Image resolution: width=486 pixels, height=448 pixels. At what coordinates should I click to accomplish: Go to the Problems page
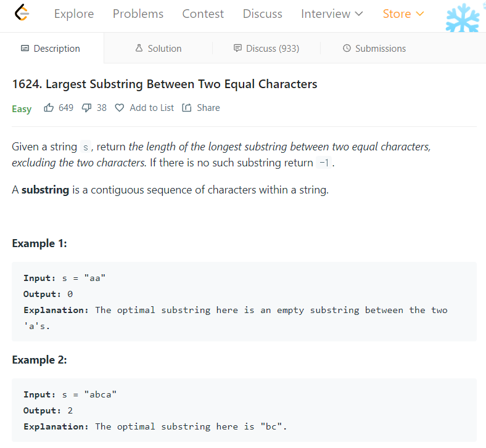[138, 14]
